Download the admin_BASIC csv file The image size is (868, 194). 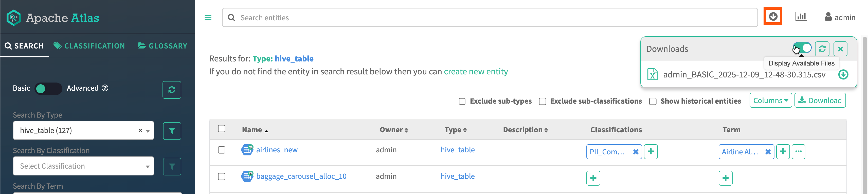pos(843,75)
